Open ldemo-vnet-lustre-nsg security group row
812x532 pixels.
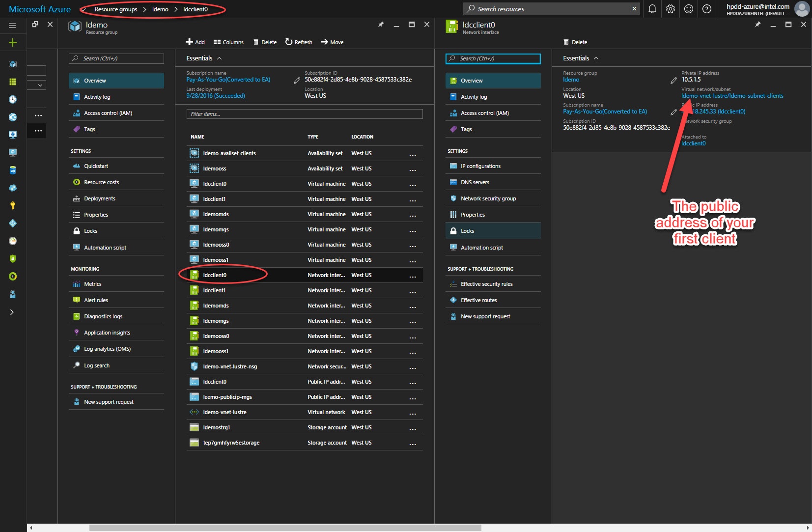click(x=305, y=366)
